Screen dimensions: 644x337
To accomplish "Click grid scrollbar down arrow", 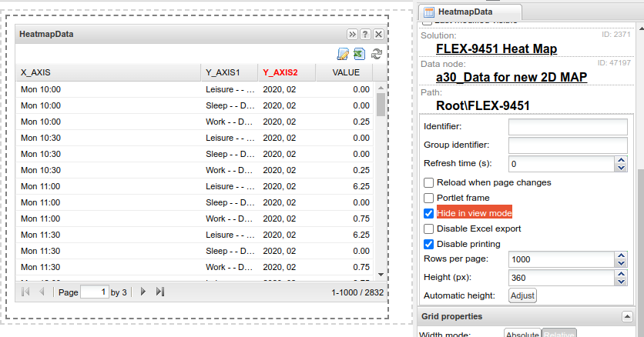I will pyautogui.click(x=381, y=275).
